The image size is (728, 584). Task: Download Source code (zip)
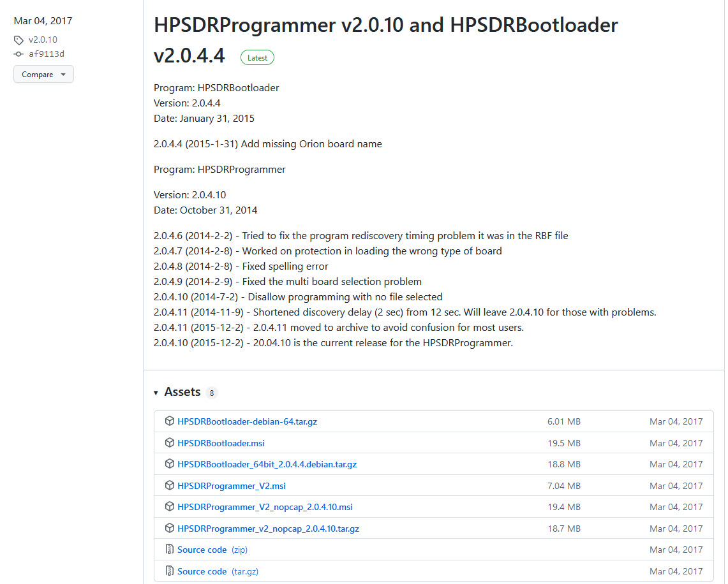202,549
